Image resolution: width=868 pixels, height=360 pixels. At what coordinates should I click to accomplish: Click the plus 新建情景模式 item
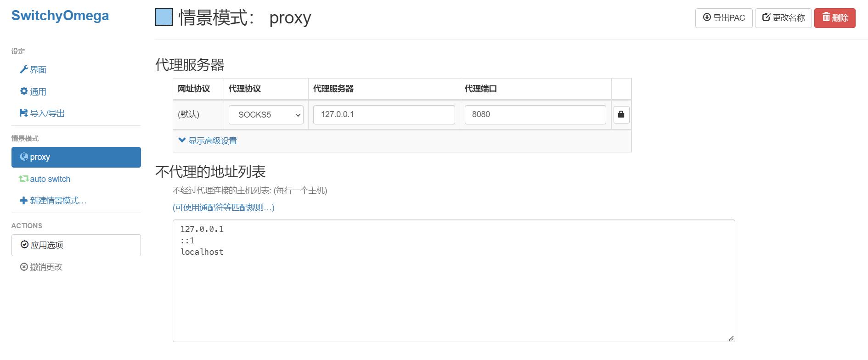coord(53,201)
